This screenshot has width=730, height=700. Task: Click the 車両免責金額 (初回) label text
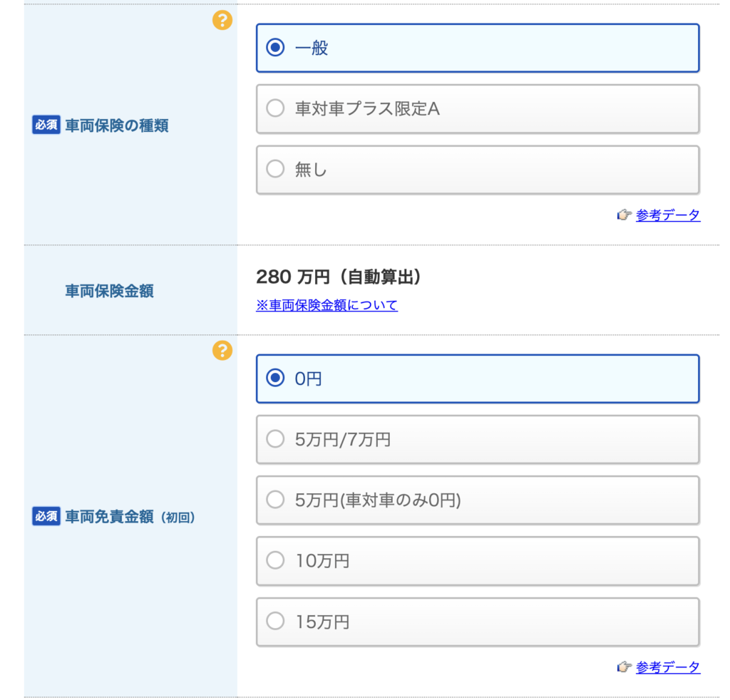[130, 517]
